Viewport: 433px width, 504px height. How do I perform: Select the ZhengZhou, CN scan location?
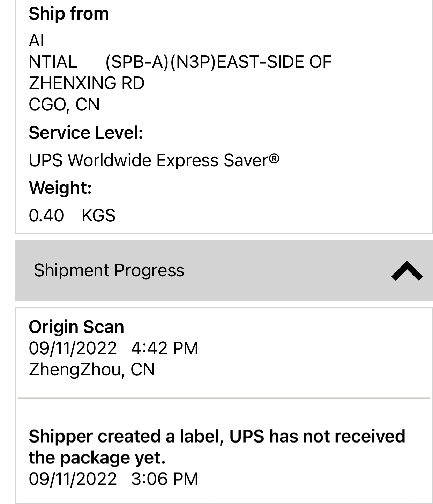click(92, 370)
